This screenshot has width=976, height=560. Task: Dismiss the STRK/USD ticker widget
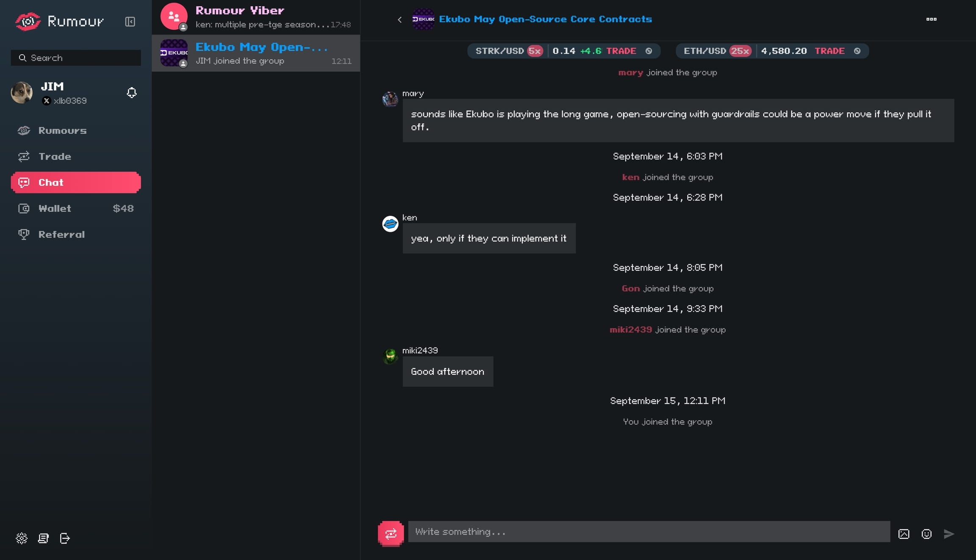pos(649,51)
